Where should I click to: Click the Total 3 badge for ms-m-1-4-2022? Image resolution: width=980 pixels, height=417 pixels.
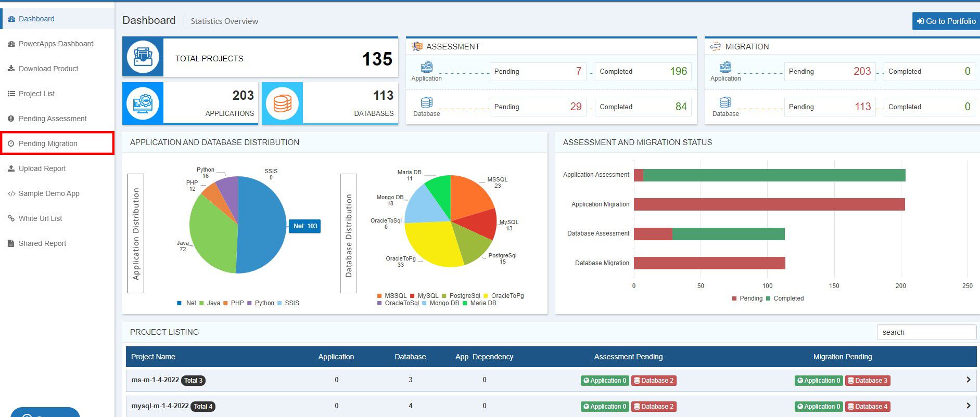193,381
